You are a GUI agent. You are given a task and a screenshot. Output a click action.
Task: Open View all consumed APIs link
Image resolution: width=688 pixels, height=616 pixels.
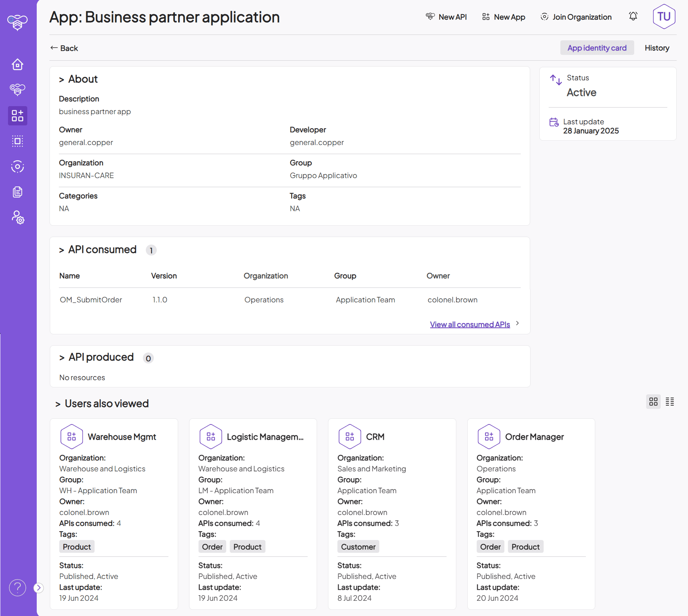click(470, 324)
